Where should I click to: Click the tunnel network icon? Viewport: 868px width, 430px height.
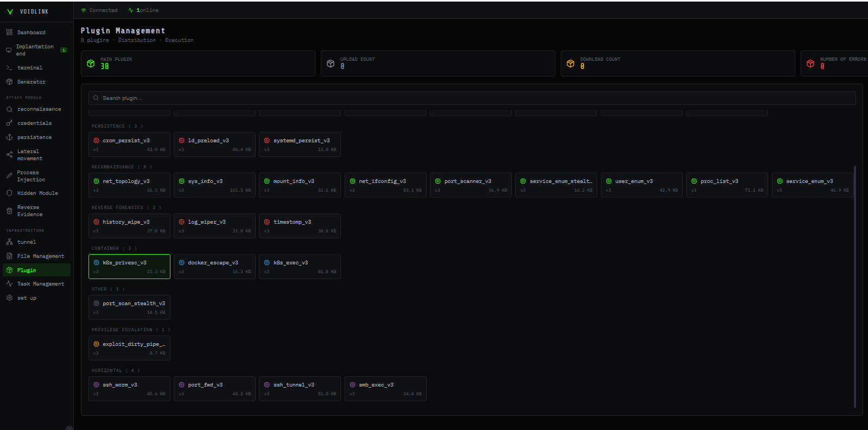point(9,242)
